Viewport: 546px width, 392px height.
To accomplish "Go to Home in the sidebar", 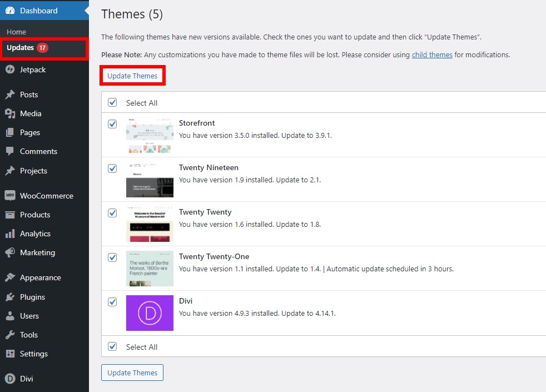I will (16, 32).
